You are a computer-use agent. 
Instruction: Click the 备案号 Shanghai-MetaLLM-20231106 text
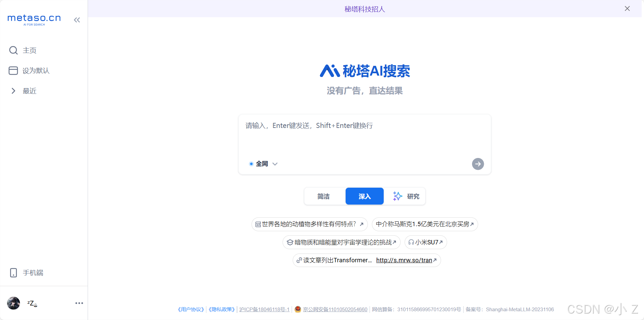[x=510, y=310]
